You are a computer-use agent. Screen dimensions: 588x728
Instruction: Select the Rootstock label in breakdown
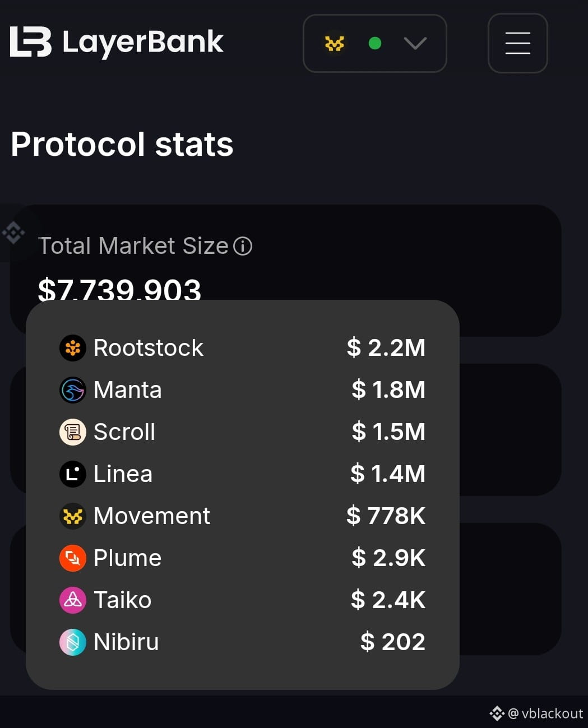tap(148, 348)
